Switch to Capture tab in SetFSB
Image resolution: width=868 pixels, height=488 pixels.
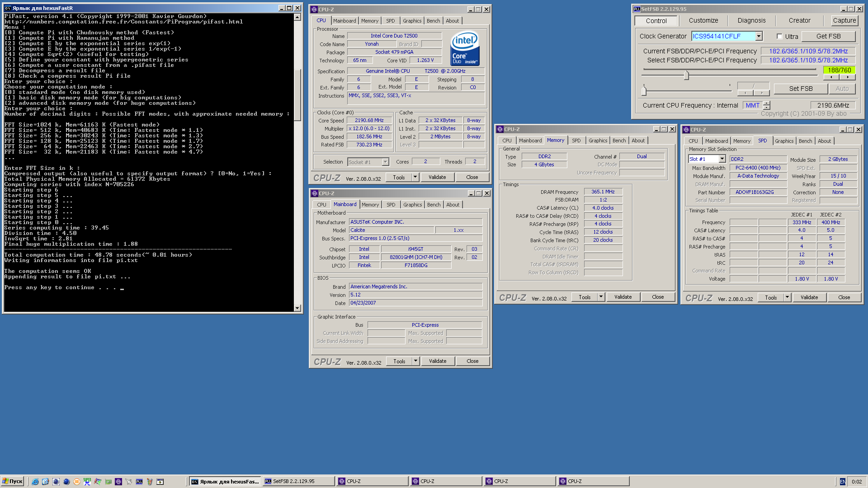844,20
